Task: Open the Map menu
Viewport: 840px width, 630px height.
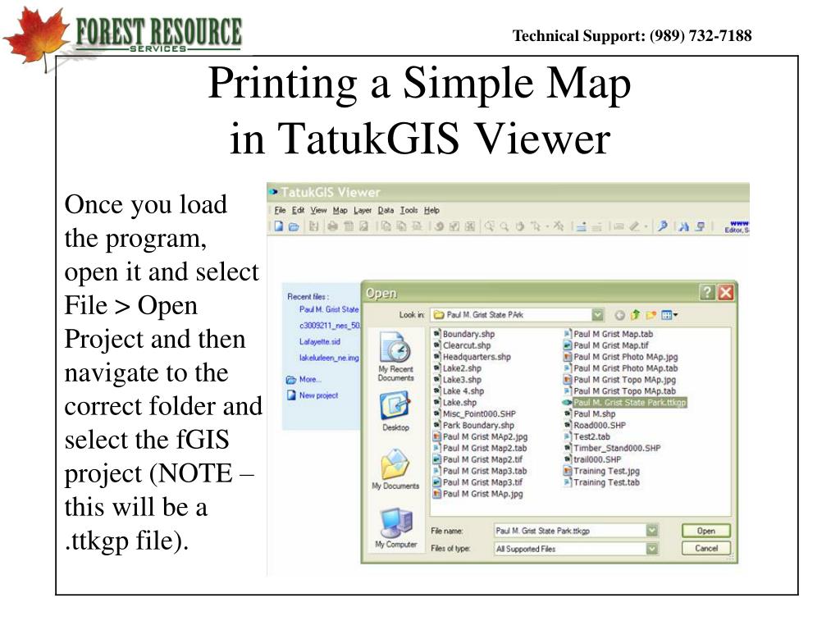Action: 340,210
